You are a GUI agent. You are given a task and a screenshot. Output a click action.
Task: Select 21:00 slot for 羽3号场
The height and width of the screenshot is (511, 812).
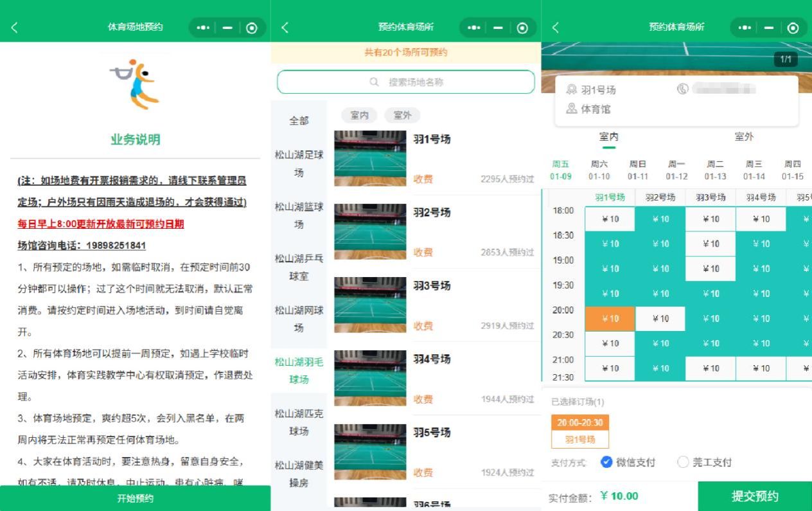(710, 368)
